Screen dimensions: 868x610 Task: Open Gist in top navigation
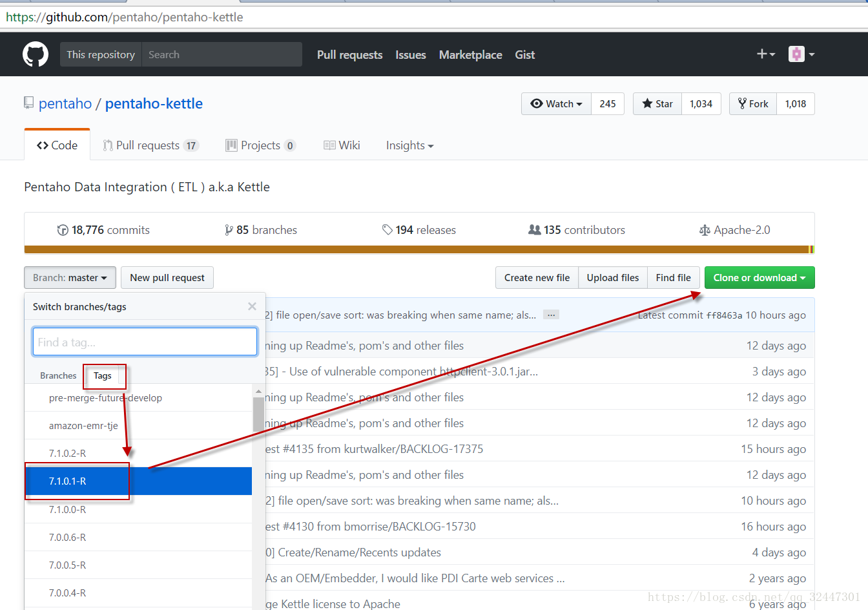(x=524, y=55)
